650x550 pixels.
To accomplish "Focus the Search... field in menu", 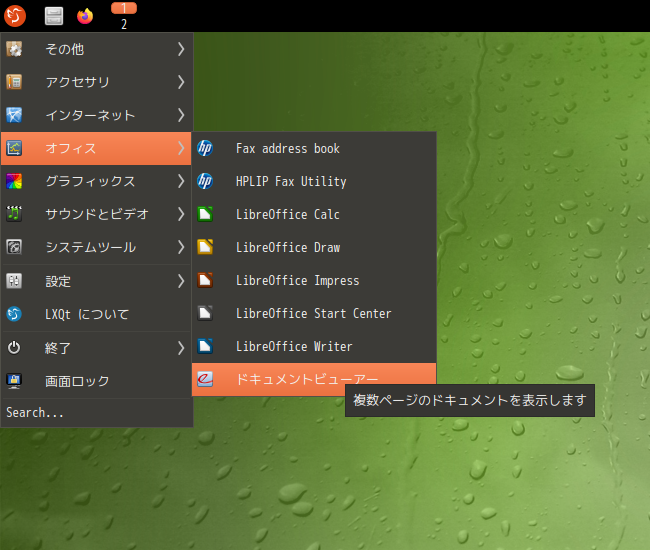I will point(96,412).
